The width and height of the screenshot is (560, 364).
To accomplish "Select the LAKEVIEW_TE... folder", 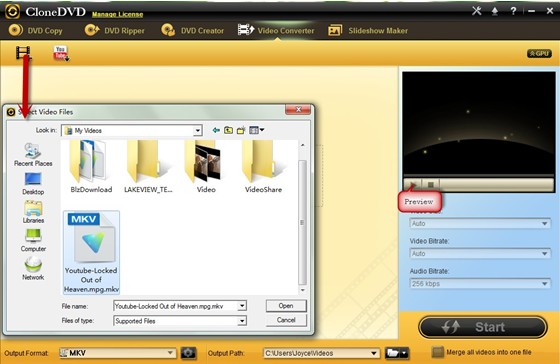I will coord(148,167).
